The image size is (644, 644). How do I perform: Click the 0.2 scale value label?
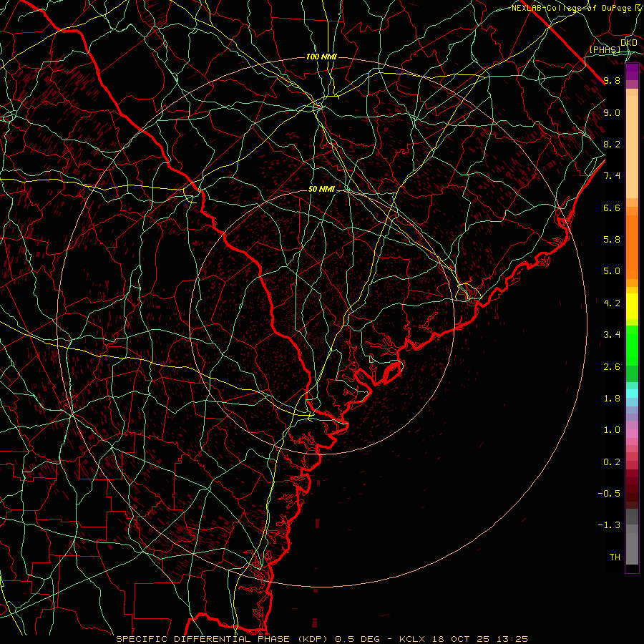click(x=612, y=462)
